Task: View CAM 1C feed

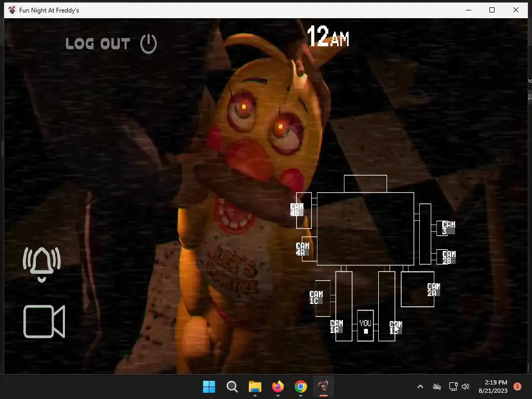Action: tap(316, 298)
